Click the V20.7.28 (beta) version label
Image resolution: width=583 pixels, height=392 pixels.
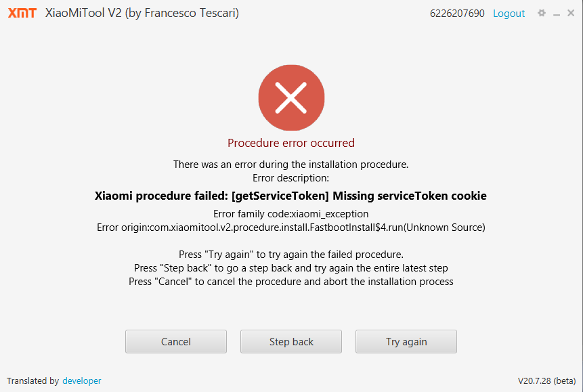tap(546, 381)
